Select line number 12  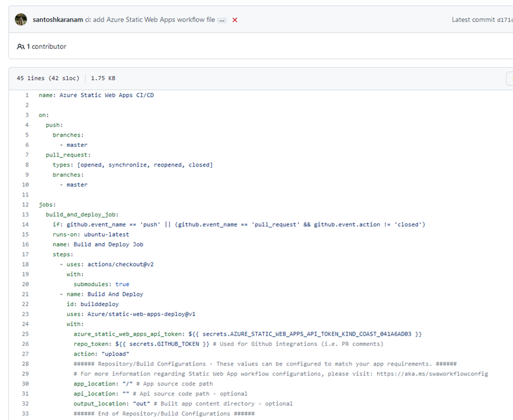(x=25, y=205)
